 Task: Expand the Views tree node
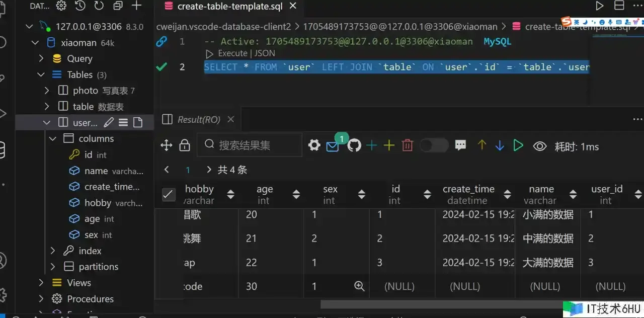point(41,283)
